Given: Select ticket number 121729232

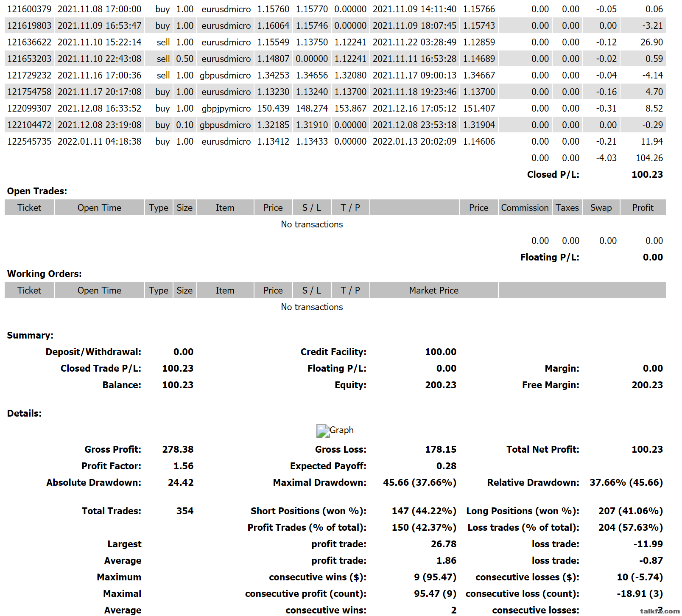Looking at the screenshot, I should click(29, 75).
